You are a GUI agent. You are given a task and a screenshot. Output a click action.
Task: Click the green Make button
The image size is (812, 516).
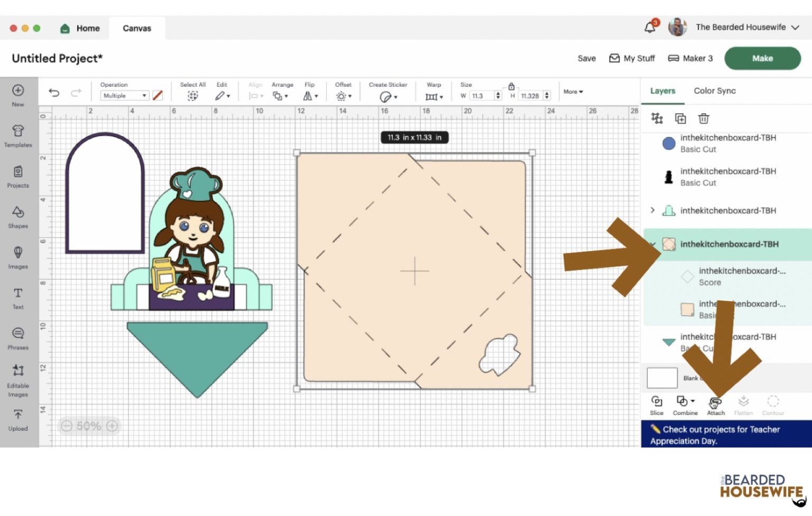[x=762, y=59]
